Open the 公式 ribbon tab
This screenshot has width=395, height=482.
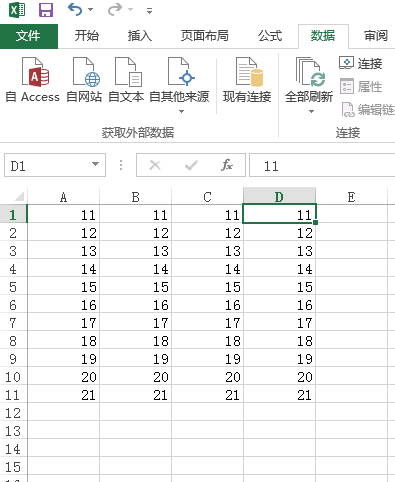coord(270,36)
